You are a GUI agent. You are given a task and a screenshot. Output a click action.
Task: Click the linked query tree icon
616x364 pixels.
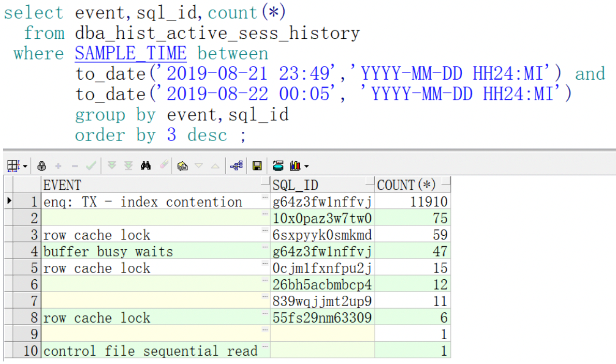coord(237,166)
